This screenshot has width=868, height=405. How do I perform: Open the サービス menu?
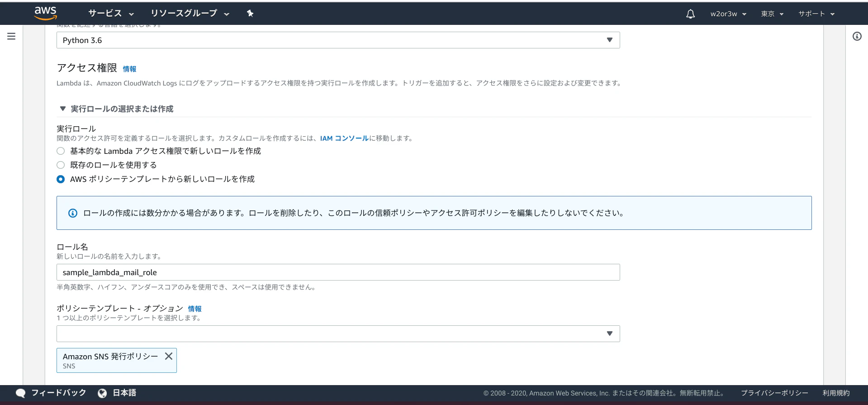(x=111, y=14)
